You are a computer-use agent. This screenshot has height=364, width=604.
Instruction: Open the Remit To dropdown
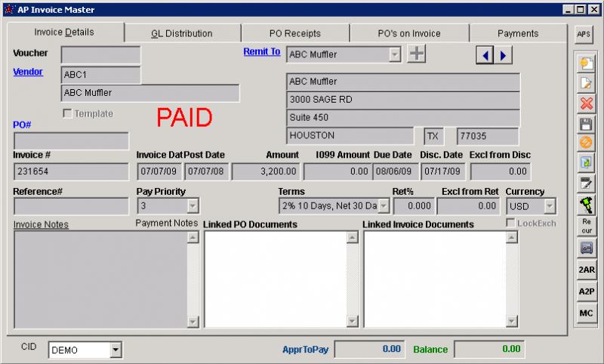coord(394,55)
